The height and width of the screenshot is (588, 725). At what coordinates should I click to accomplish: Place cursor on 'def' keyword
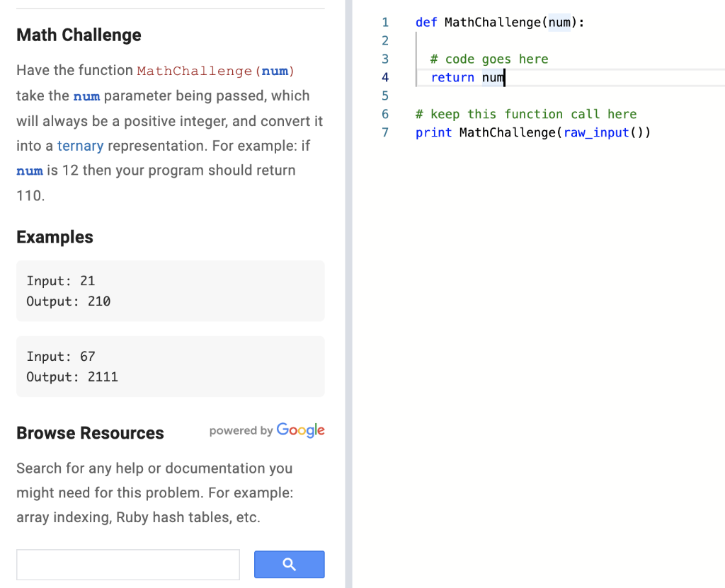pos(426,22)
